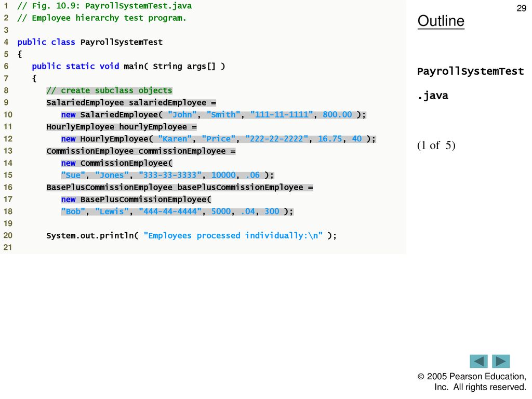This screenshot has width=532, height=399.
Task: Click the SSN "111-11-1111" literal
Action: click(282, 115)
